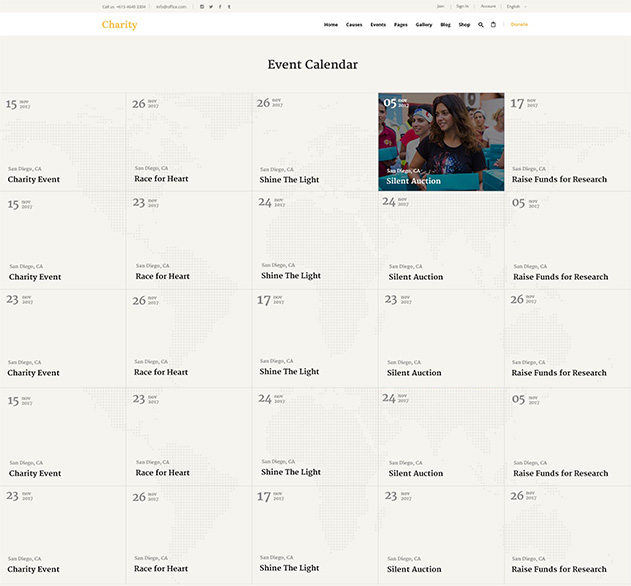Go to the Events menu item
Screen dimensions: 631x586
(x=378, y=24)
